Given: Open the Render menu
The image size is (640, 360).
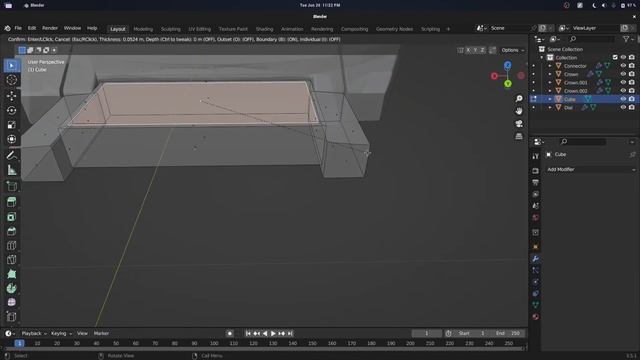Looking at the screenshot, I should pos(50,28).
